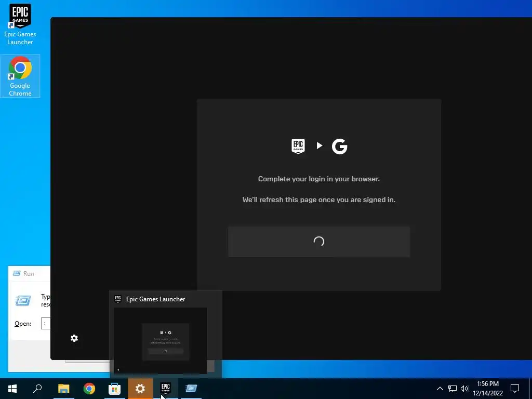Click the Google G logo
Image resolution: width=532 pixels, height=399 pixels.
coord(340,146)
